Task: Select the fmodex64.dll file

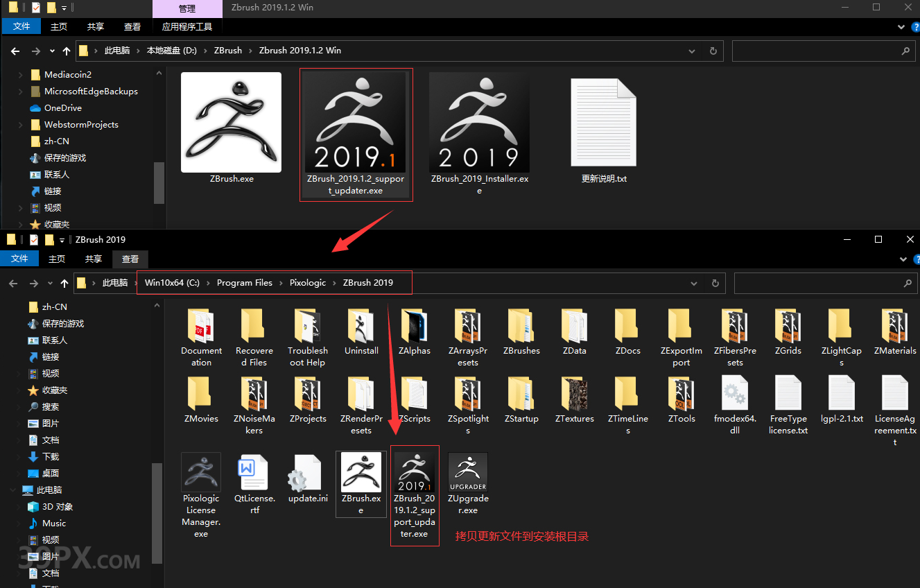Action: click(x=735, y=405)
